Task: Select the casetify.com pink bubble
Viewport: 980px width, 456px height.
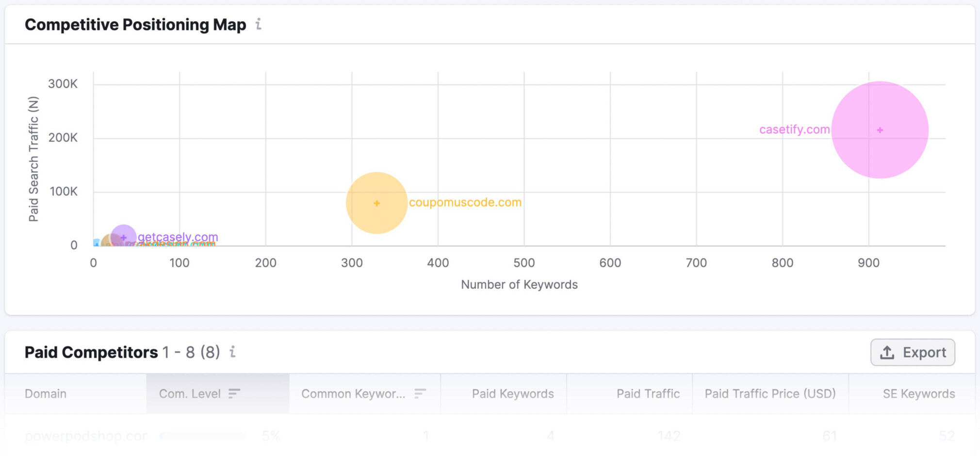Action: point(880,130)
